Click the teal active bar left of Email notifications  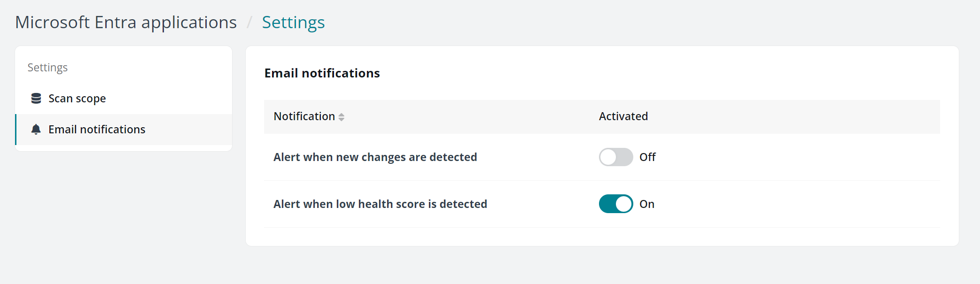(x=16, y=130)
